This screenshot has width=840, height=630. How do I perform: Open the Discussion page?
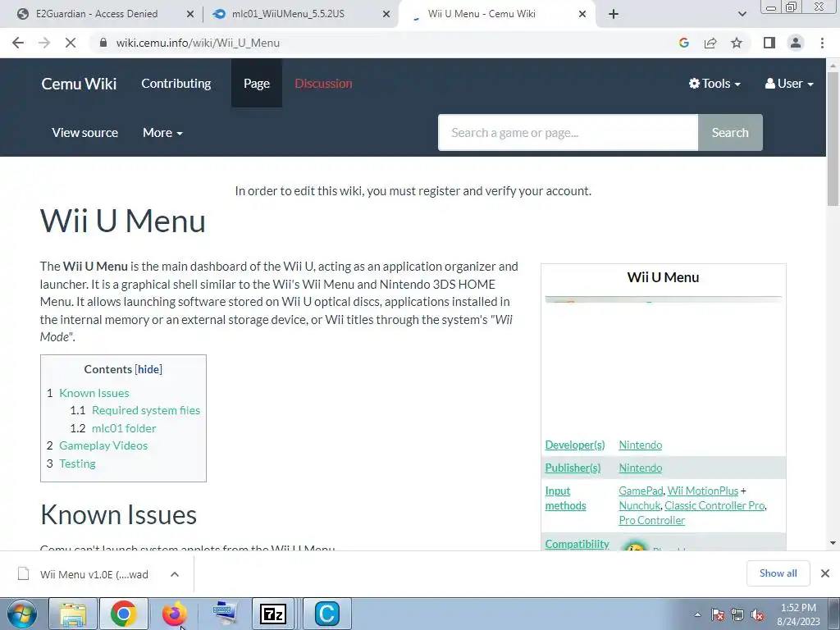pos(323,84)
